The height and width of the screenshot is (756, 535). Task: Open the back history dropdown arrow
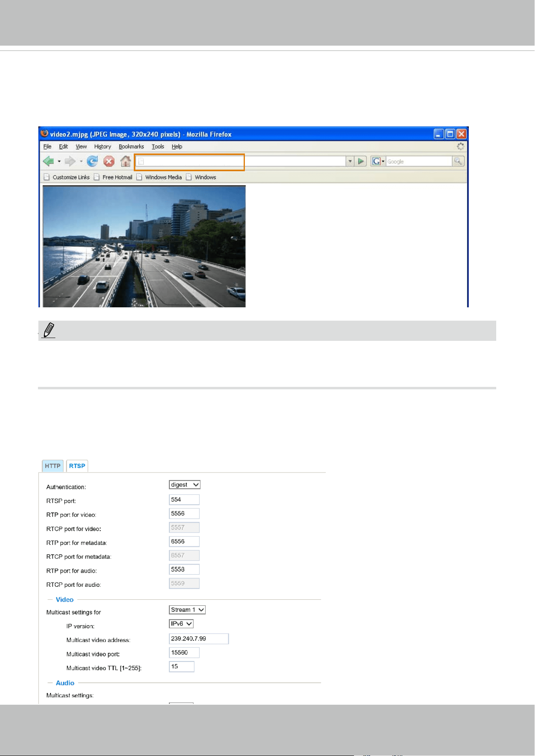point(59,162)
